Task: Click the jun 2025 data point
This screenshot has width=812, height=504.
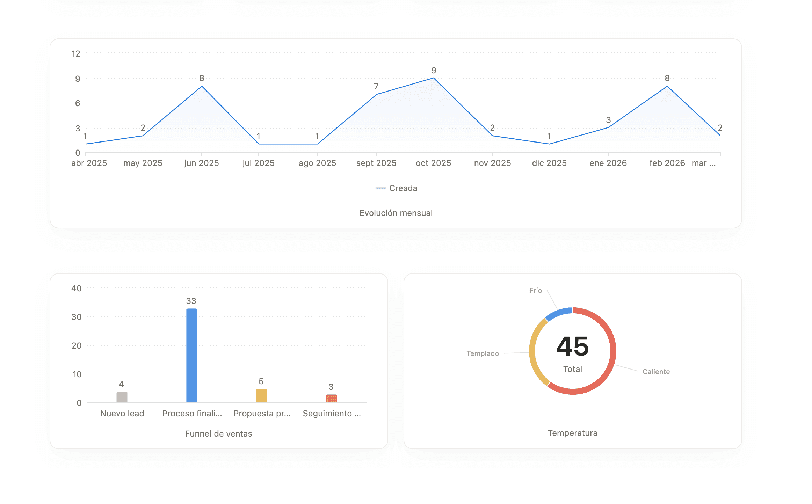Action: coord(202,86)
